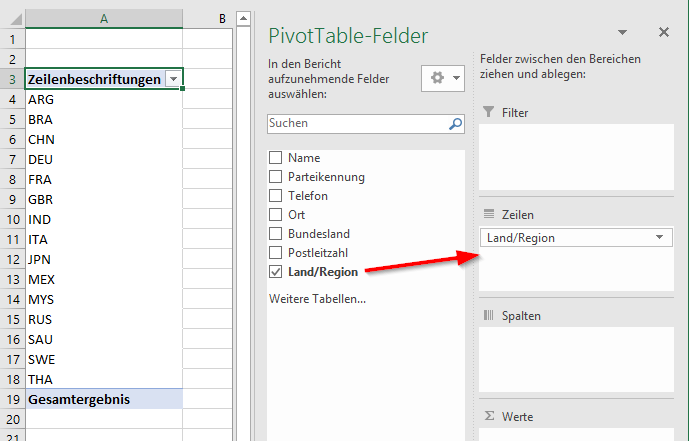The image size is (689, 441).
Task: Open the task pane options arrow
Action: (624, 33)
